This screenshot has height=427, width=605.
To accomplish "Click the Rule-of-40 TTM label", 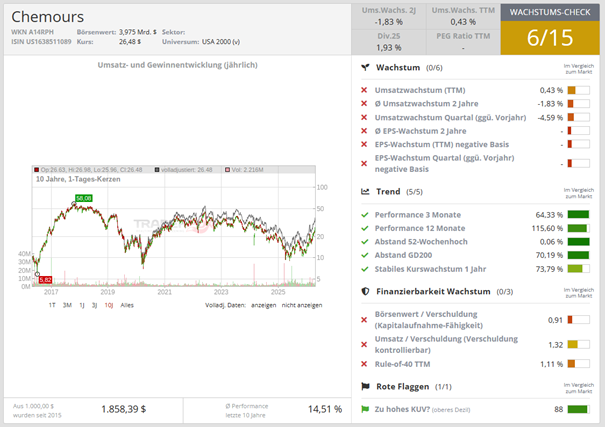I will click(402, 364).
